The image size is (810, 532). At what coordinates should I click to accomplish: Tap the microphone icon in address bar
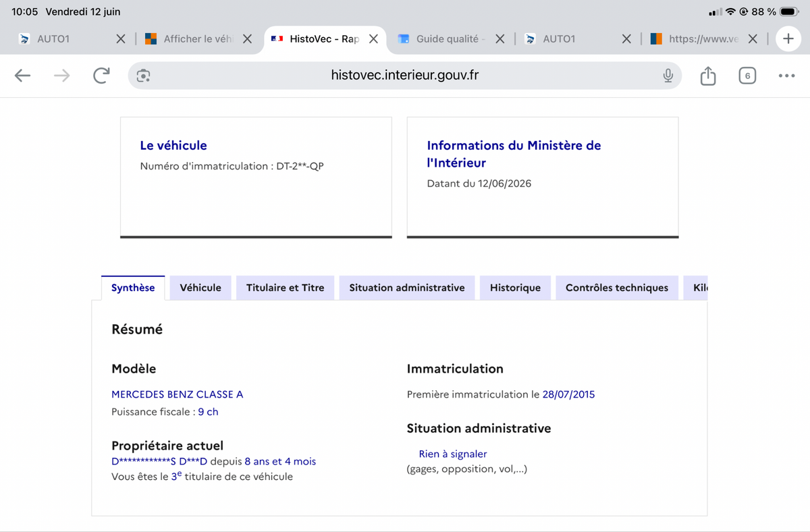(x=668, y=76)
